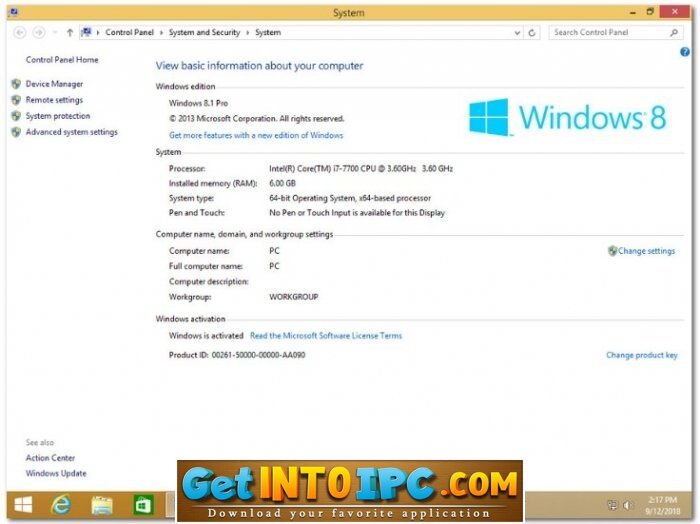Select the Windows 8.1 Pro edition text

click(198, 103)
